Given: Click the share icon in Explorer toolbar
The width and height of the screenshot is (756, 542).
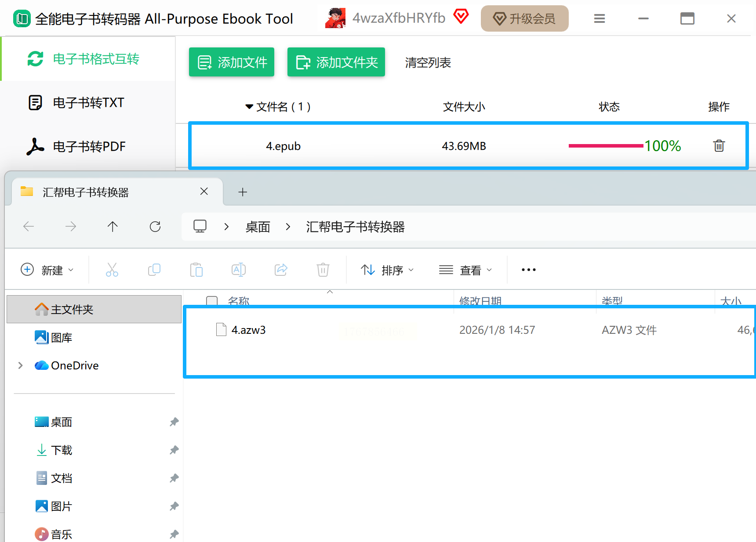Looking at the screenshot, I should click(x=281, y=270).
